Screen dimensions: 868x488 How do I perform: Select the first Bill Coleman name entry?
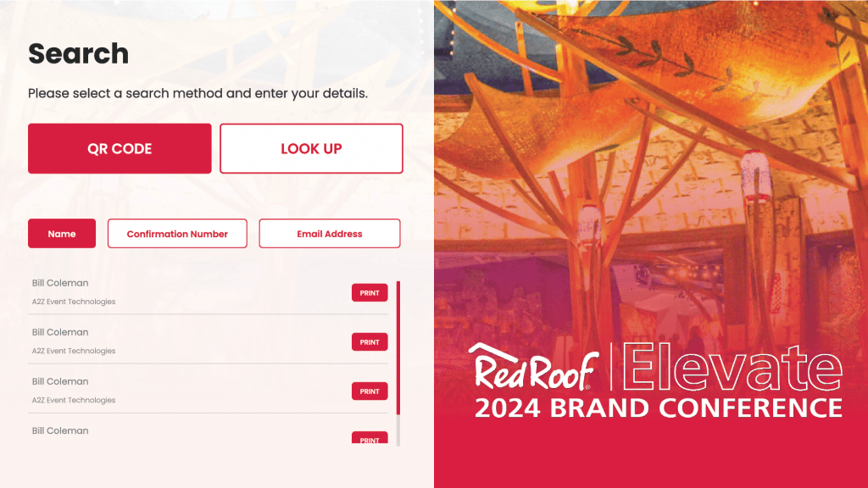click(x=60, y=283)
